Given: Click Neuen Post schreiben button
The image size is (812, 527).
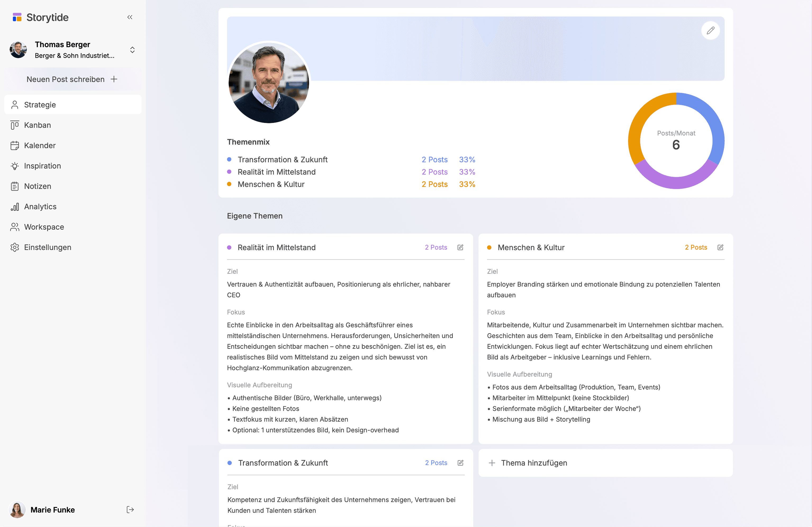Looking at the screenshot, I should (72, 79).
